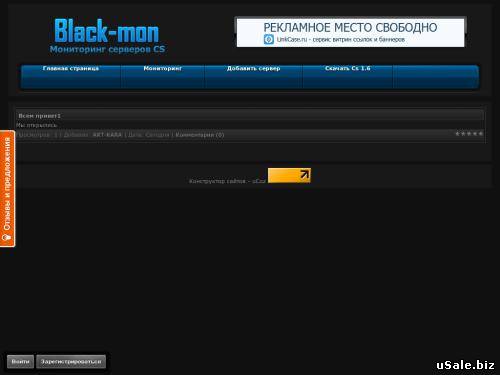Click the 'Просмотров: 1' counter text
This screenshot has height=375, width=500.
click(38, 135)
